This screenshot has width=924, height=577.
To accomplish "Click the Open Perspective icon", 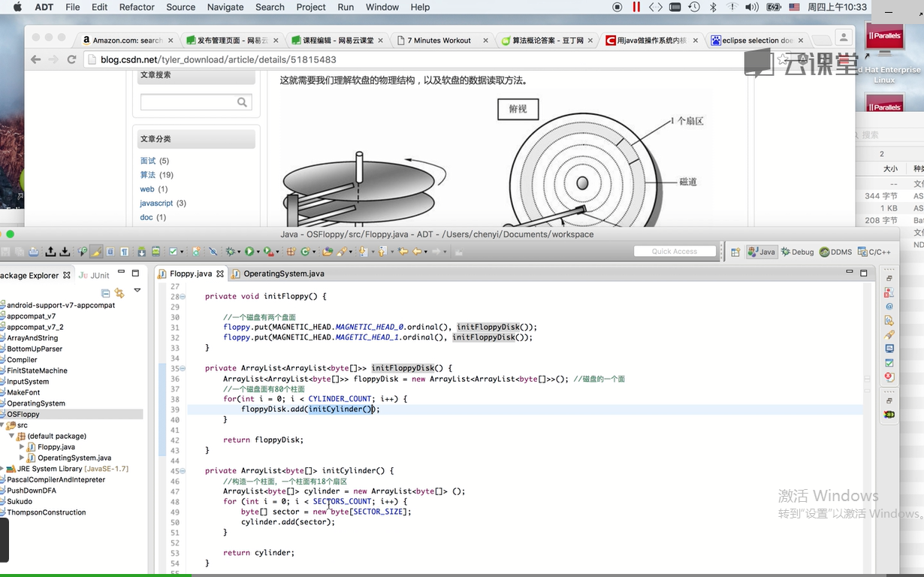I will coord(735,252).
